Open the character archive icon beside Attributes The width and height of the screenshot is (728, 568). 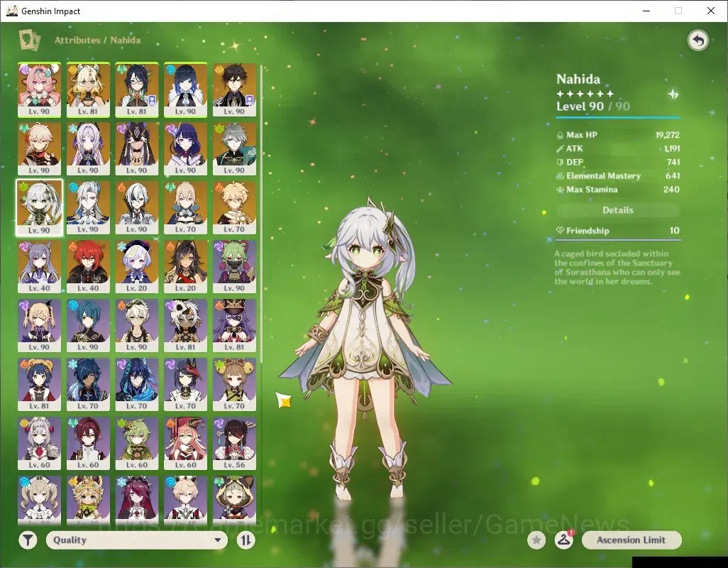(30, 40)
